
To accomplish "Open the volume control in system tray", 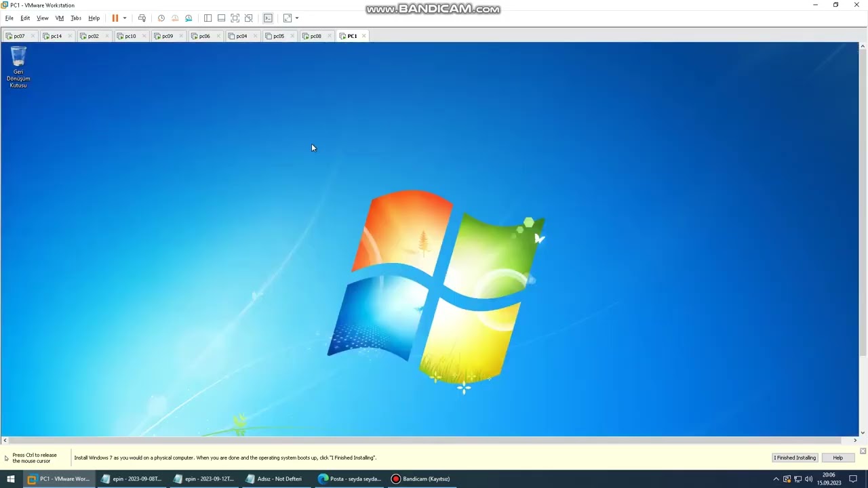I will tap(808, 479).
